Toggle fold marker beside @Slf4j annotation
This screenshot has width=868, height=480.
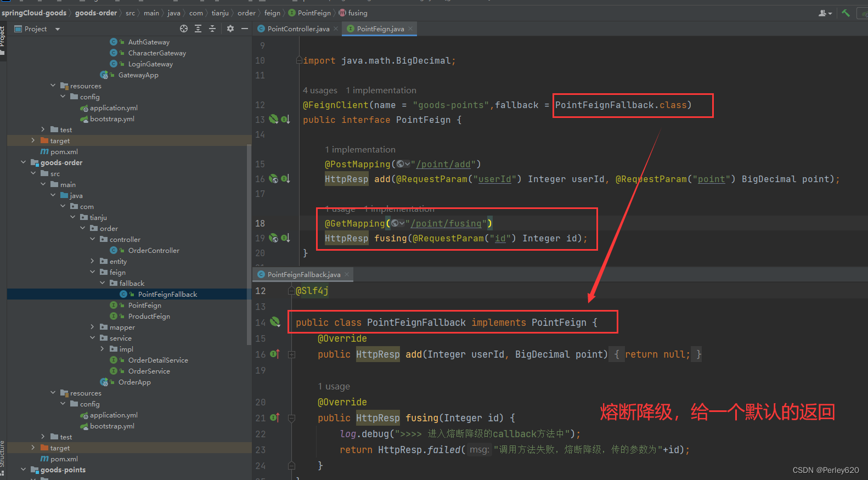(292, 291)
